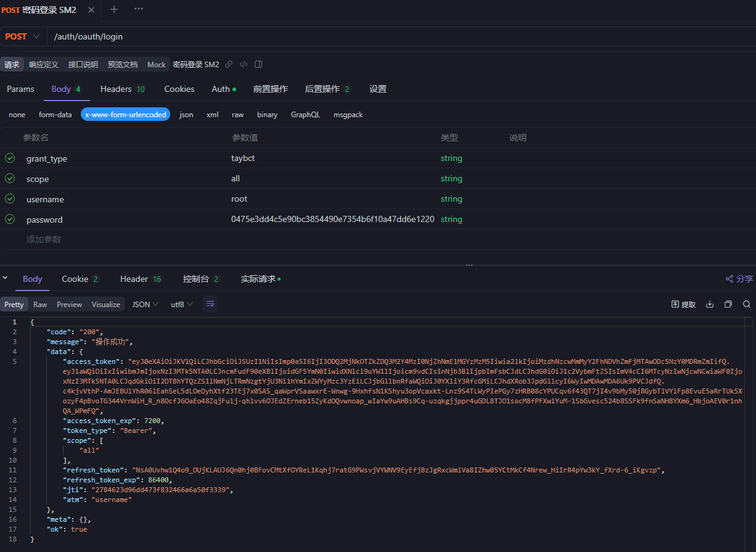The height and width of the screenshot is (552, 756).
Task: Click the username value root
Action: (239, 199)
